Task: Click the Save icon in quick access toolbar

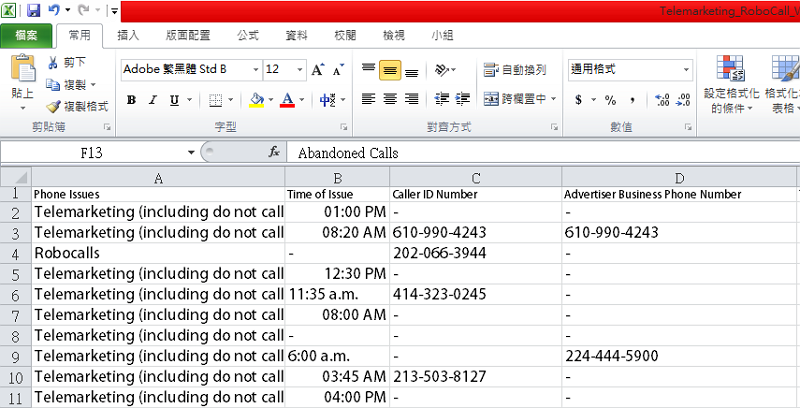Action: click(33, 11)
